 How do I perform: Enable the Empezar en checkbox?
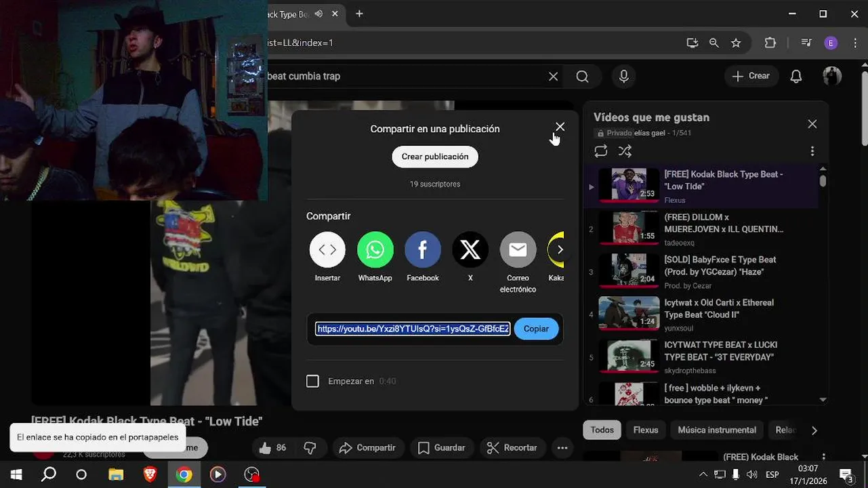tap(312, 381)
